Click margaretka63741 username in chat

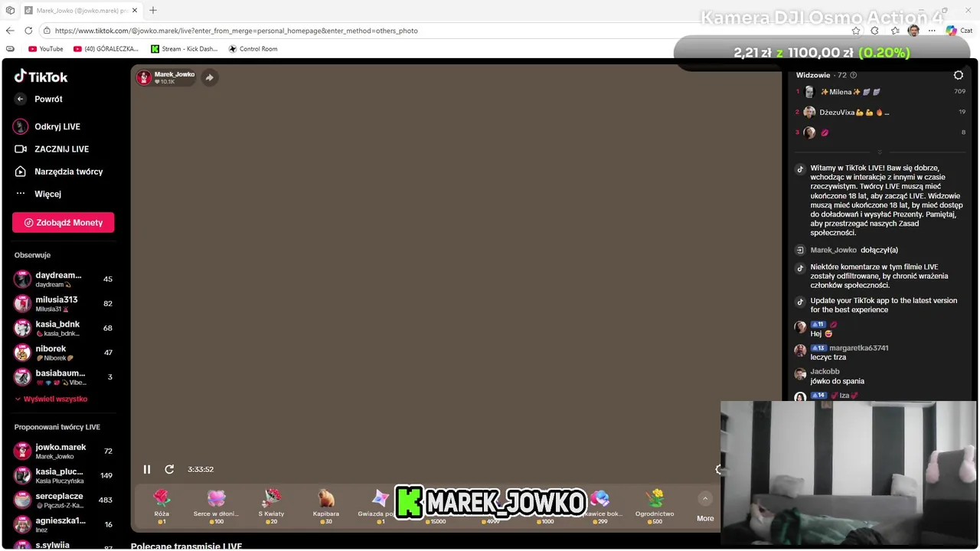pyautogui.click(x=859, y=348)
